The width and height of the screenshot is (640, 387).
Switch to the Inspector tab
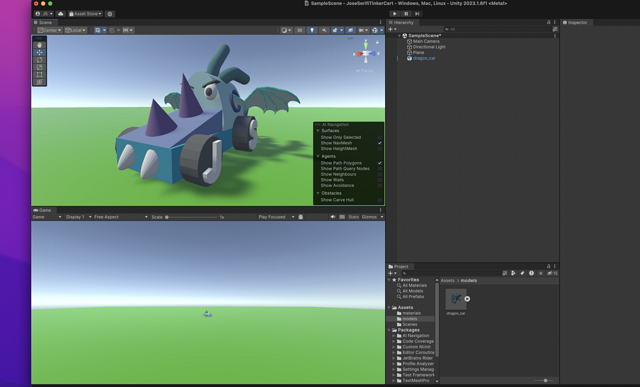(576, 22)
